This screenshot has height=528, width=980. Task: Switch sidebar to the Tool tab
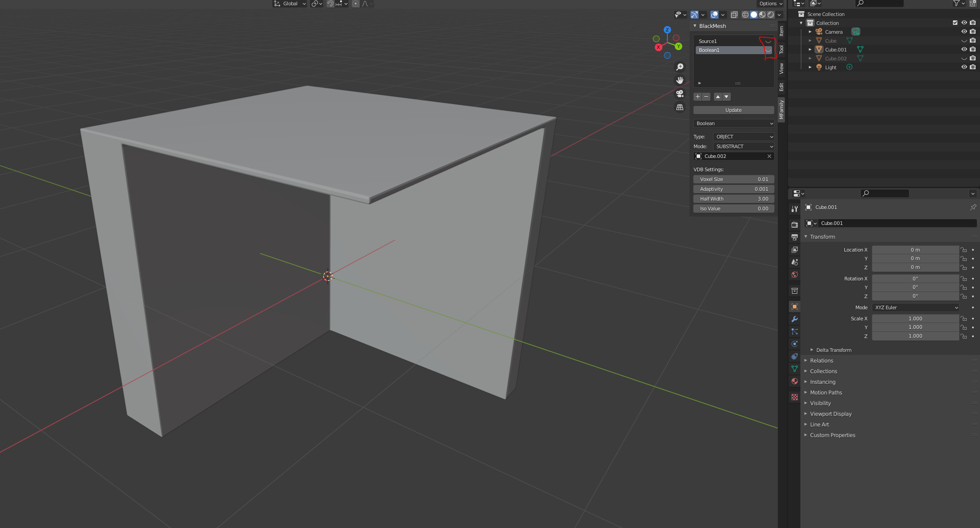[x=782, y=49]
